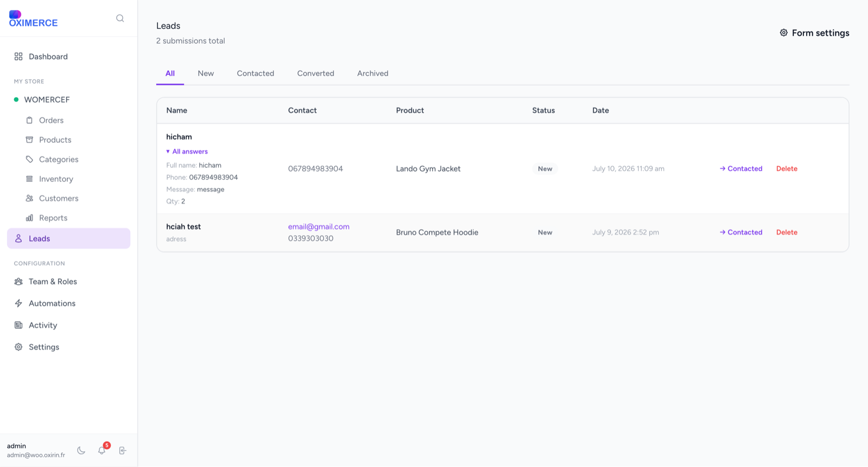The width and height of the screenshot is (868, 467).
Task: Click contact number 067894983904 in Contact column
Action: point(315,169)
